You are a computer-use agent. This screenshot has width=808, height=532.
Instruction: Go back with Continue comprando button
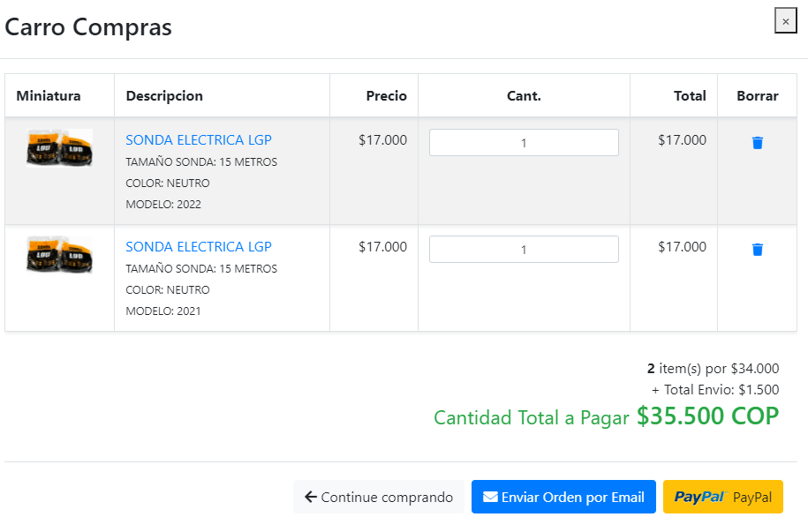(x=379, y=497)
